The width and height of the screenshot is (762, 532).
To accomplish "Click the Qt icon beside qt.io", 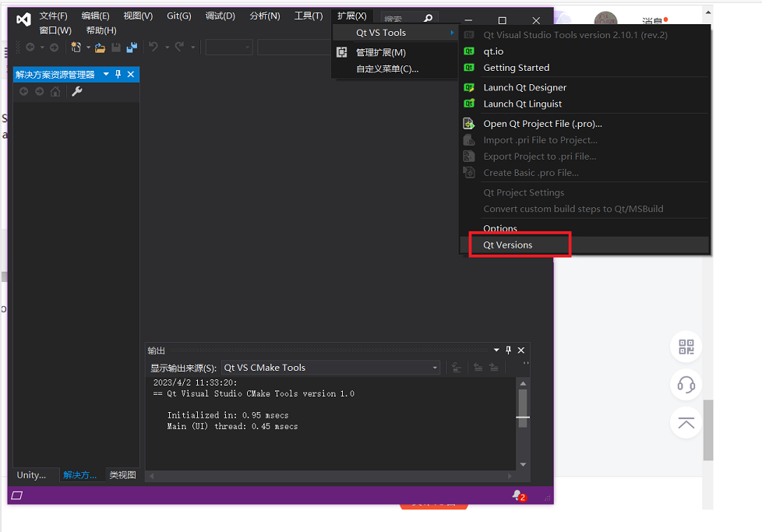I will click(x=469, y=51).
